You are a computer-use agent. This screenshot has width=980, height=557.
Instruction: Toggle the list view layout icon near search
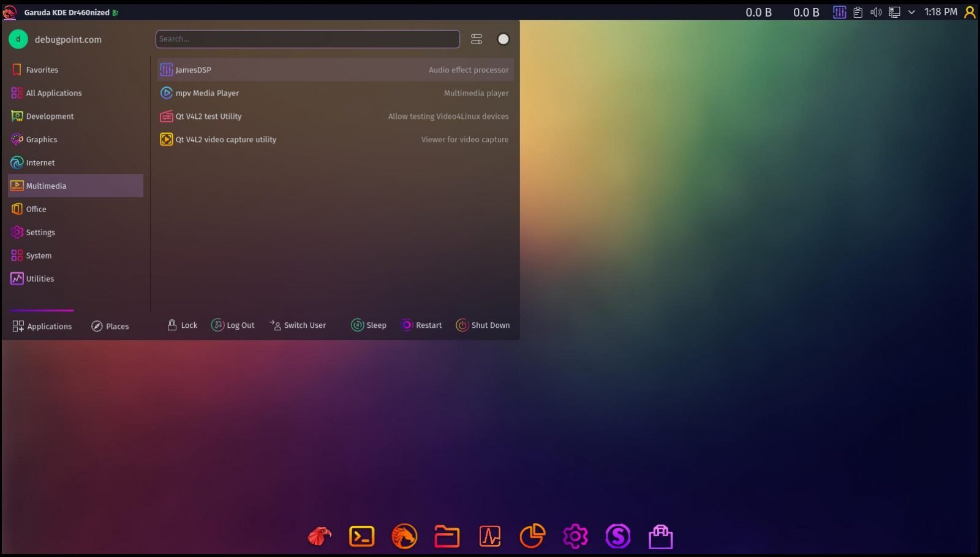coord(476,39)
